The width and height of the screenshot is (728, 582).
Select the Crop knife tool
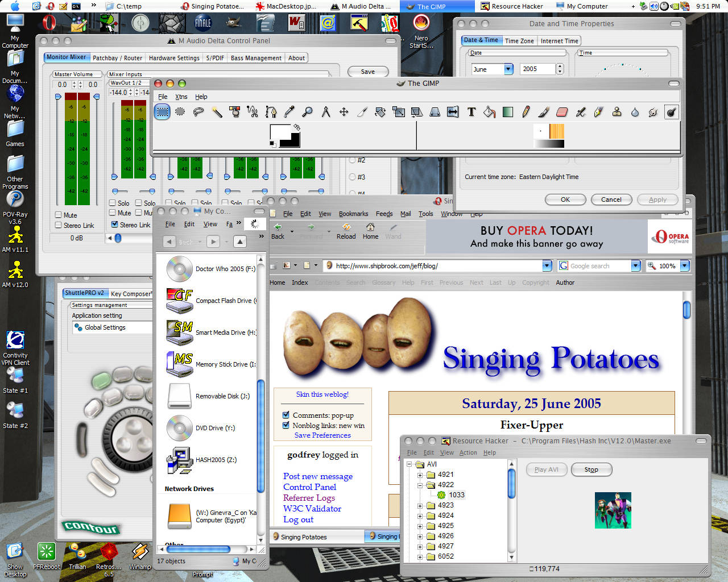coord(362,112)
